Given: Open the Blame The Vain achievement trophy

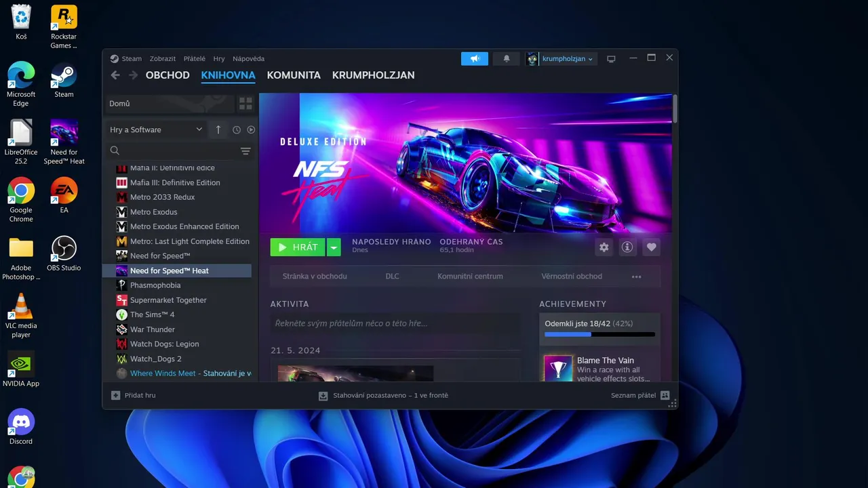Looking at the screenshot, I should (x=558, y=369).
